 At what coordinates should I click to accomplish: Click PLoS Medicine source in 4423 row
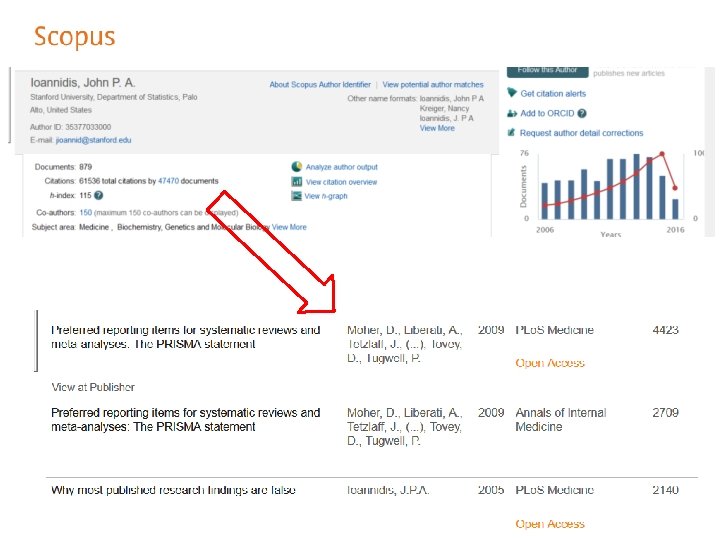pos(554,330)
